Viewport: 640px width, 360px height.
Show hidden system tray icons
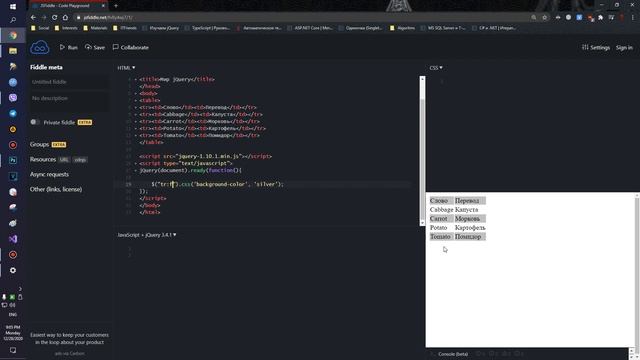point(20,289)
